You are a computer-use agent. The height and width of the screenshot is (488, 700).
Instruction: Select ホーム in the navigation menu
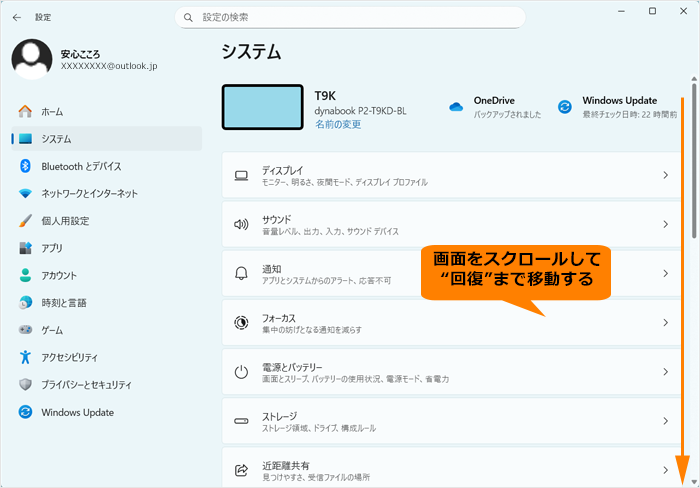tap(52, 111)
